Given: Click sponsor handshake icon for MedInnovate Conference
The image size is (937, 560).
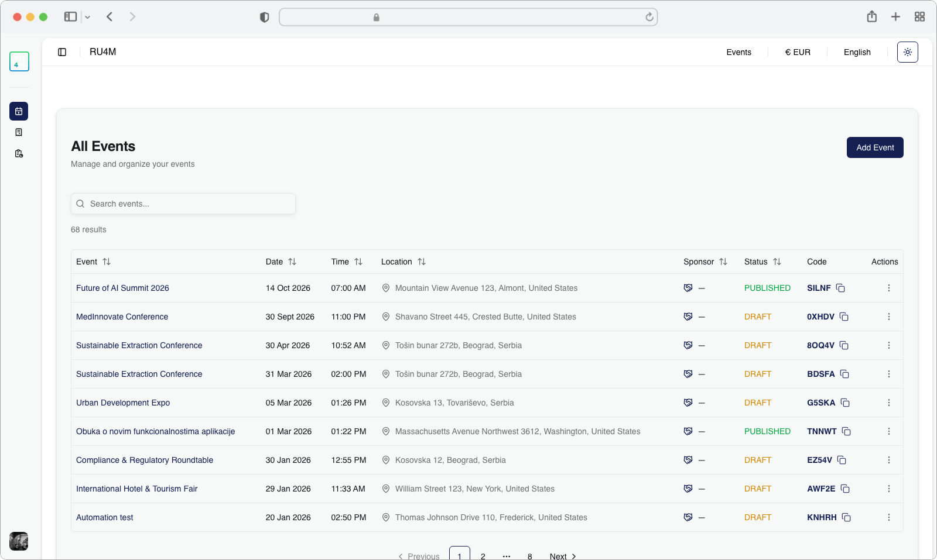Looking at the screenshot, I should pyautogui.click(x=688, y=317).
